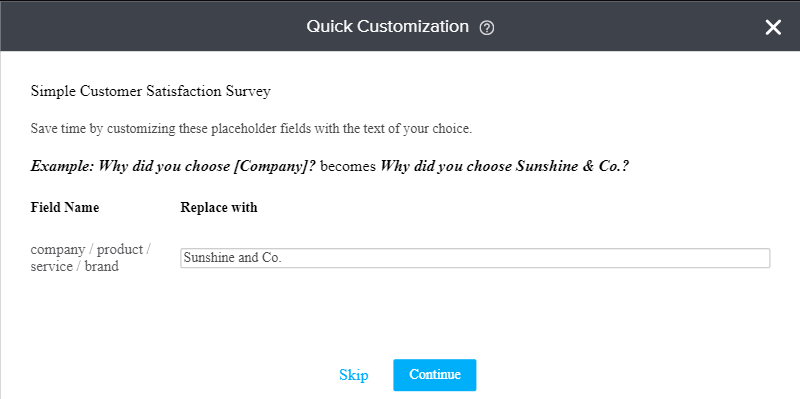
Task: Skip the quick customization step
Action: pos(354,375)
